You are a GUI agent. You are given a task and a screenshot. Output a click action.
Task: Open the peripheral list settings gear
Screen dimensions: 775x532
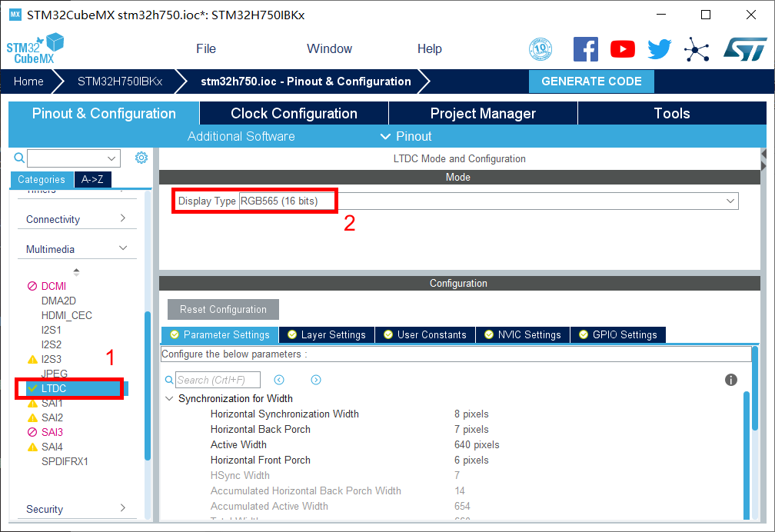pos(141,158)
